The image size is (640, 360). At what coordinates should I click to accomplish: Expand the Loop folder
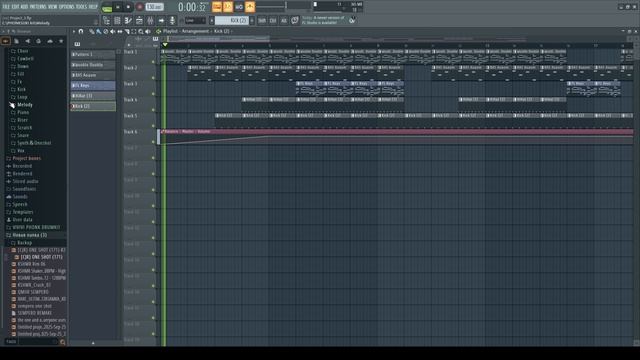coord(22,97)
